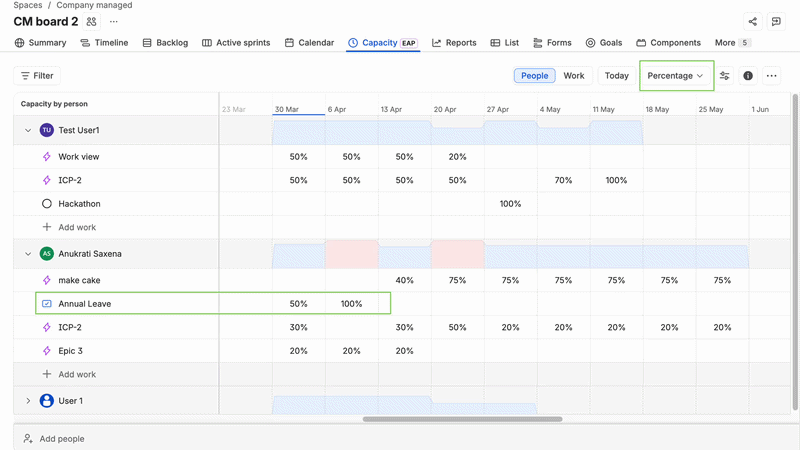Click the epic icon beside Anukrati's ICP-2

46,327
